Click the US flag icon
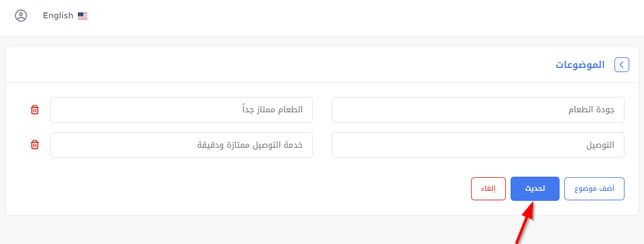 (83, 16)
